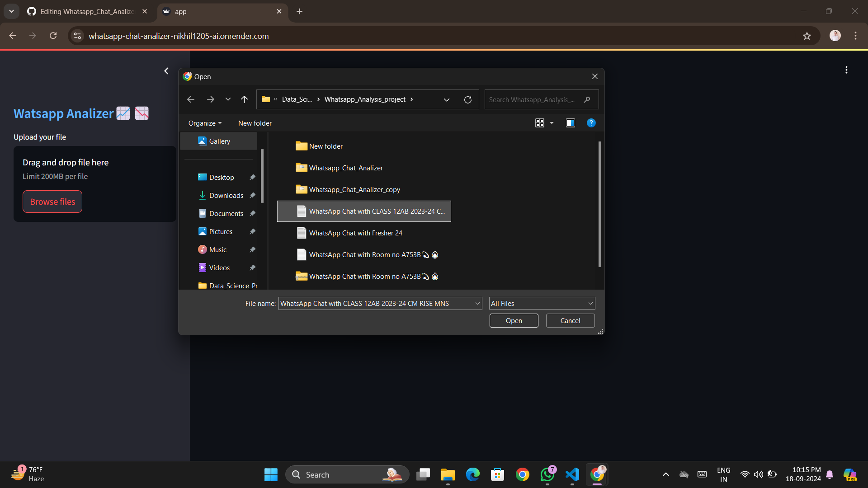Open WhatsApp from the taskbar
The width and height of the screenshot is (868, 488).
[x=547, y=474]
